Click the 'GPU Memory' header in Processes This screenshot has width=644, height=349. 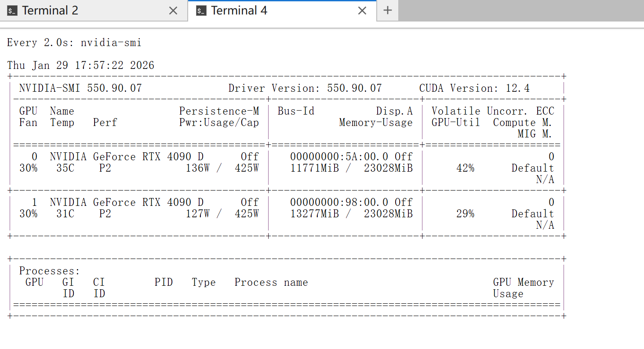(524, 282)
